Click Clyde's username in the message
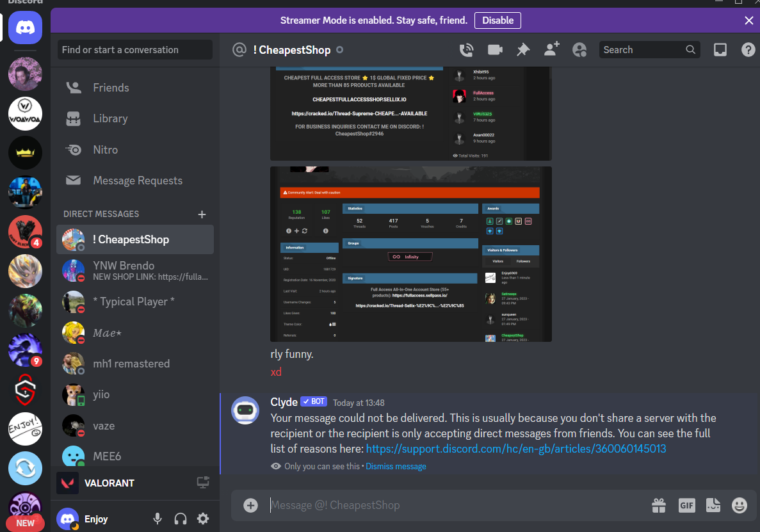 (x=284, y=402)
